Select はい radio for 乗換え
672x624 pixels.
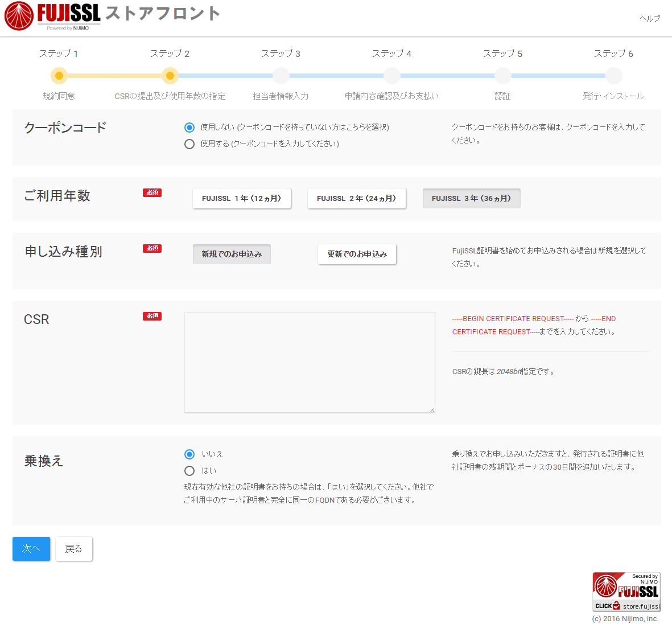pyautogui.click(x=189, y=471)
